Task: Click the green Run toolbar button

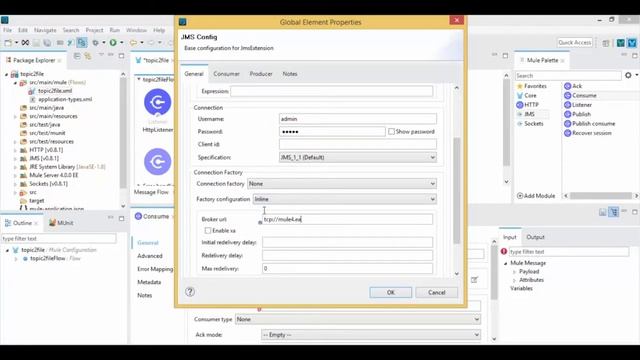Action: 113,42
